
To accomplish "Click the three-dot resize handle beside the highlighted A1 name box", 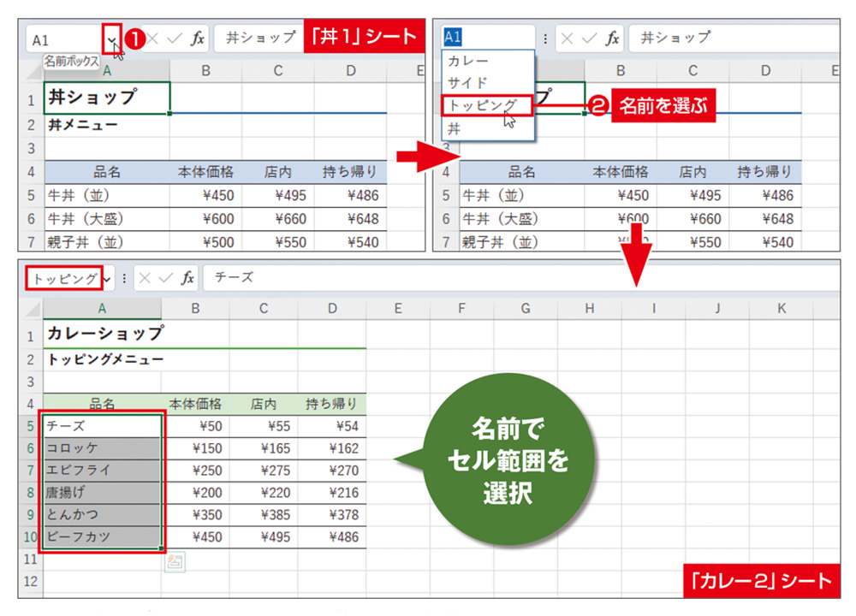I will [x=545, y=38].
